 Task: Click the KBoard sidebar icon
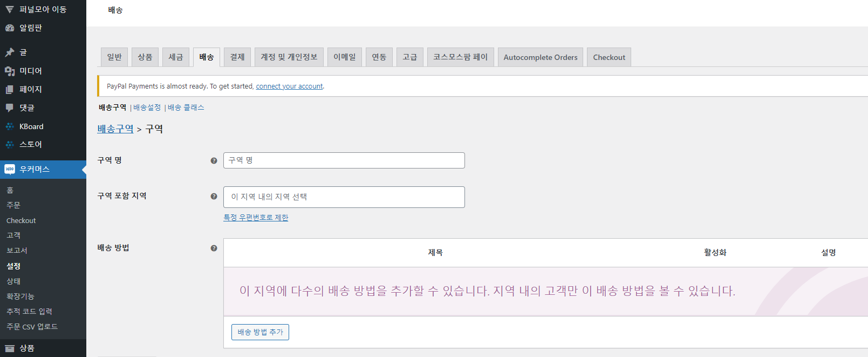pos(10,126)
